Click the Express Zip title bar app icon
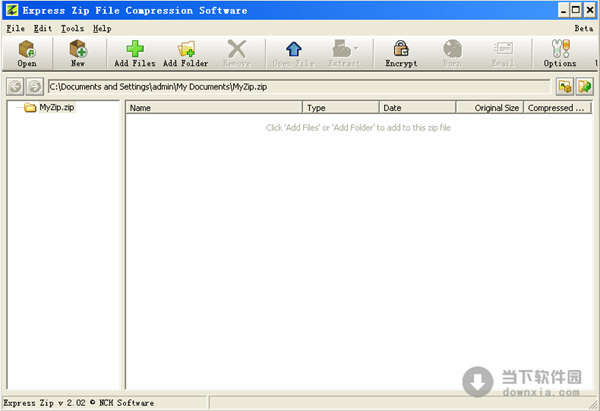The height and width of the screenshot is (411, 600). [x=12, y=10]
